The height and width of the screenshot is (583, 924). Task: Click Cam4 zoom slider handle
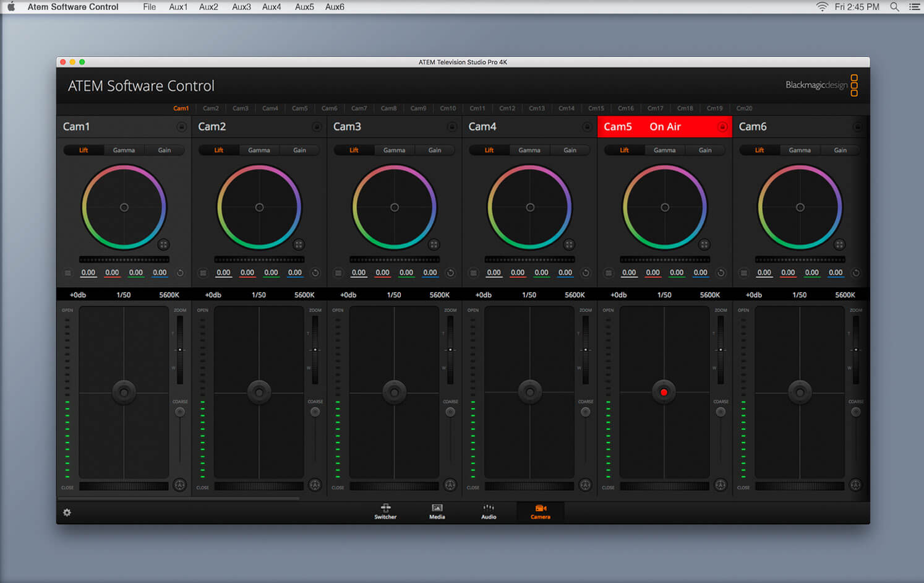585,350
